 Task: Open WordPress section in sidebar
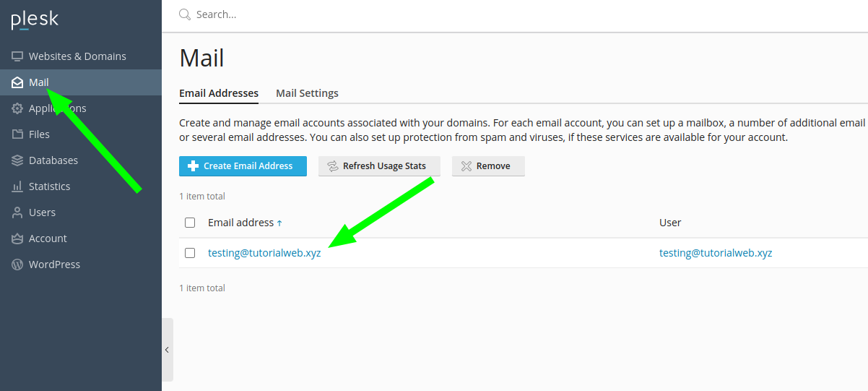tap(81, 265)
